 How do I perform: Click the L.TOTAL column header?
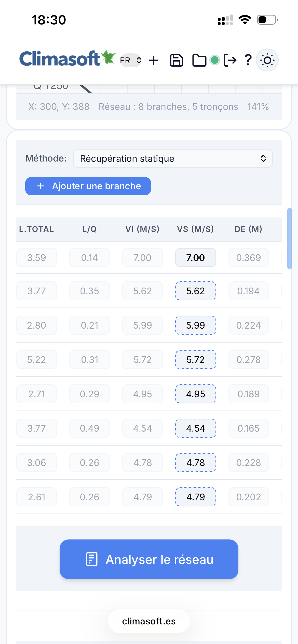coord(36,229)
